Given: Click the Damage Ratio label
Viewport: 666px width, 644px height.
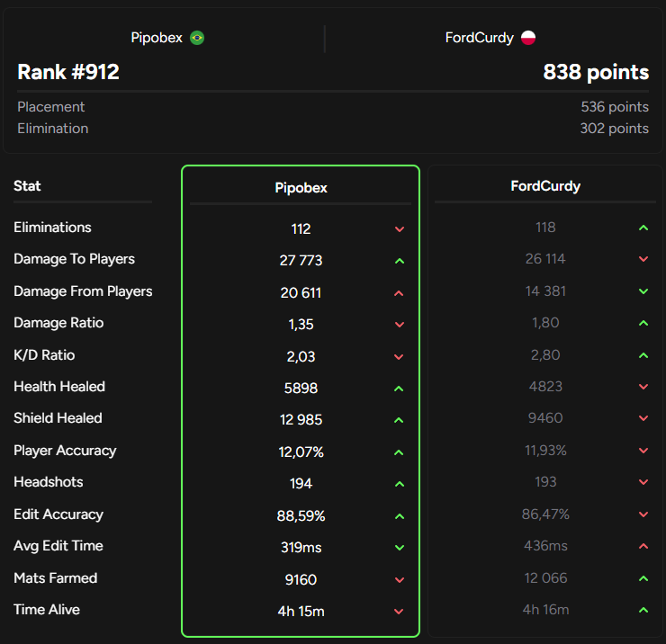Looking at the screenshot, I should coord(58,323).
